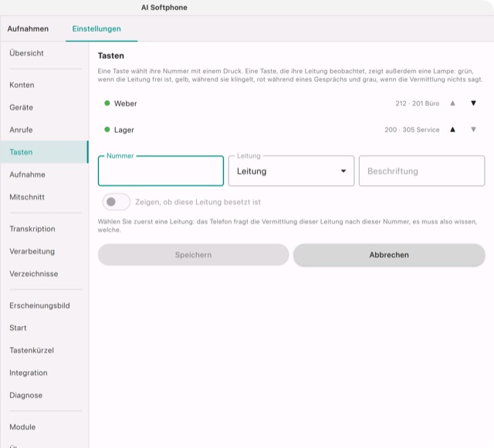Open Verzeichnisse settings
The image size is (494, 448).
[x=45, y=274]
